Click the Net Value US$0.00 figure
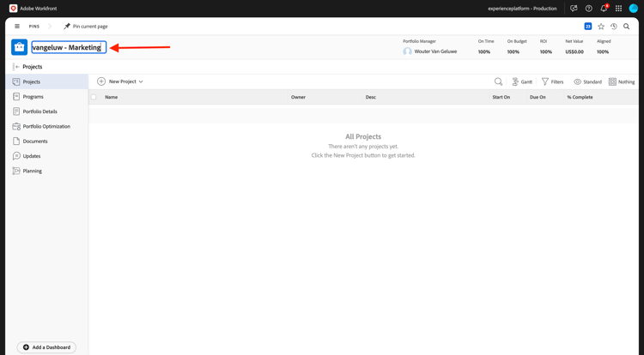The image size is (644, 355). [x=574, y=52]
